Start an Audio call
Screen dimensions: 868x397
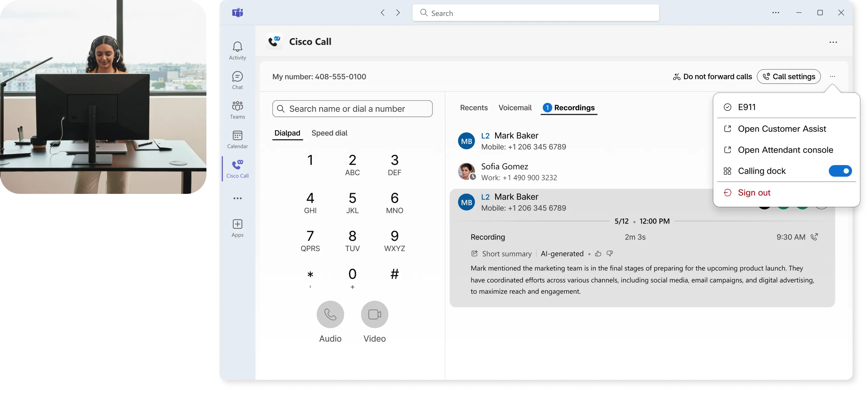coord(330,315)
